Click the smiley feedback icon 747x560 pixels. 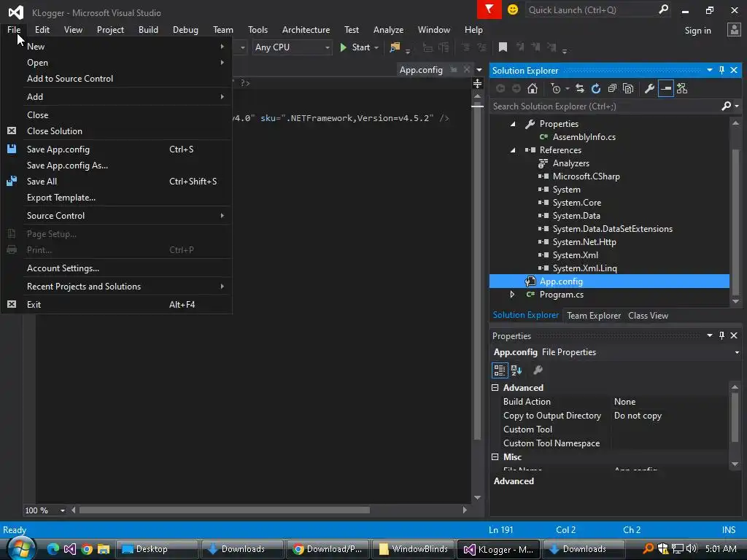[513, 9]
